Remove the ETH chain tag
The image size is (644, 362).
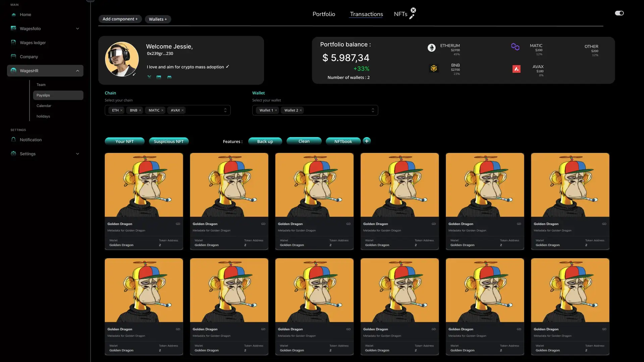pos(121,110)
